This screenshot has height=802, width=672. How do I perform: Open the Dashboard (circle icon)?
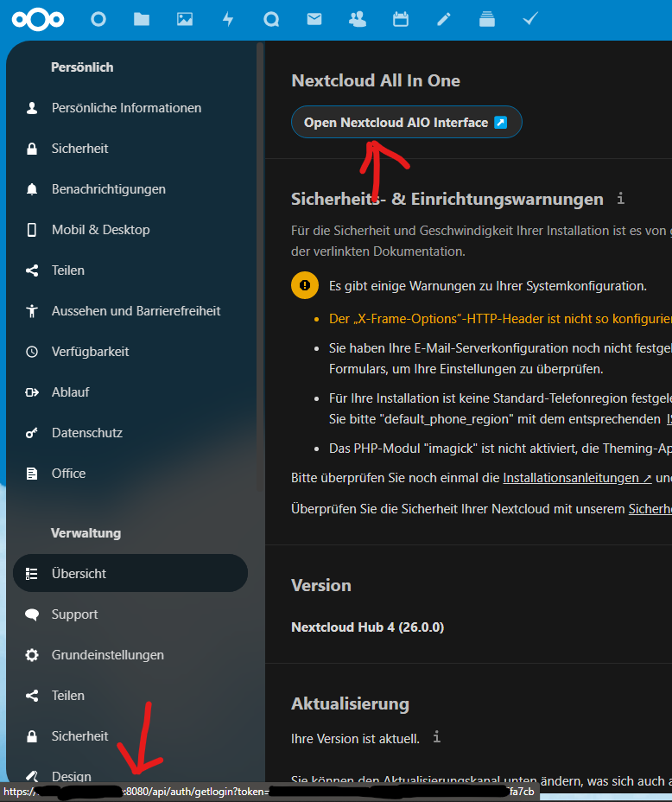coord(98,18)
